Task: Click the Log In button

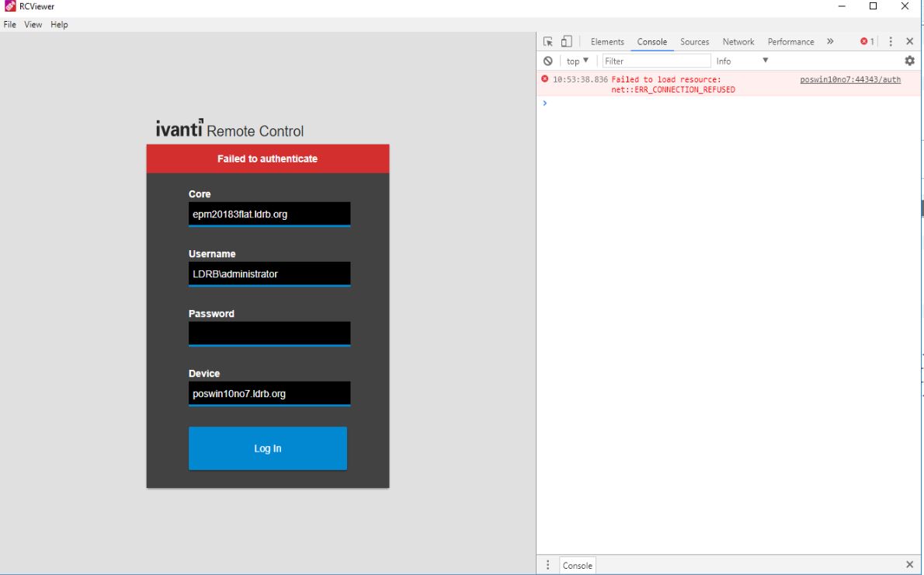Action: [267, 448]
